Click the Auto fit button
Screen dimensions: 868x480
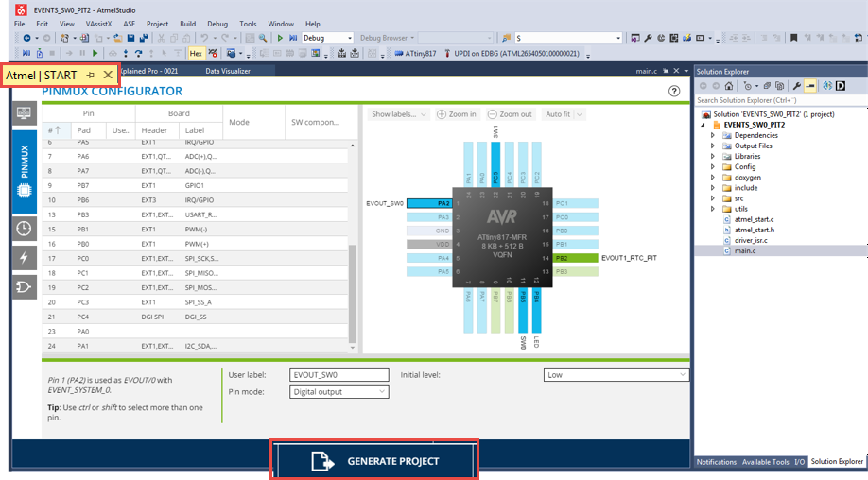tap(558, 114)
